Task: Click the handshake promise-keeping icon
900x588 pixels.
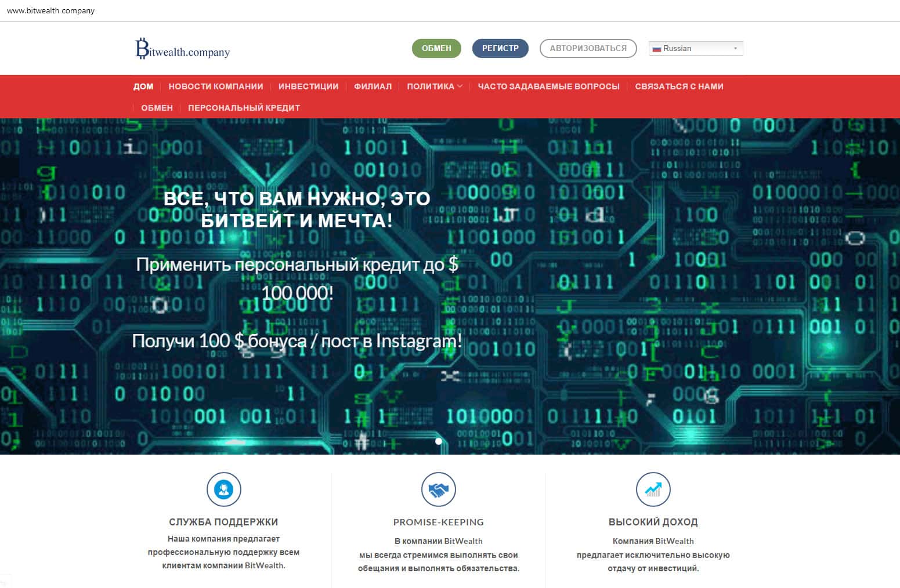Action: 439,489
